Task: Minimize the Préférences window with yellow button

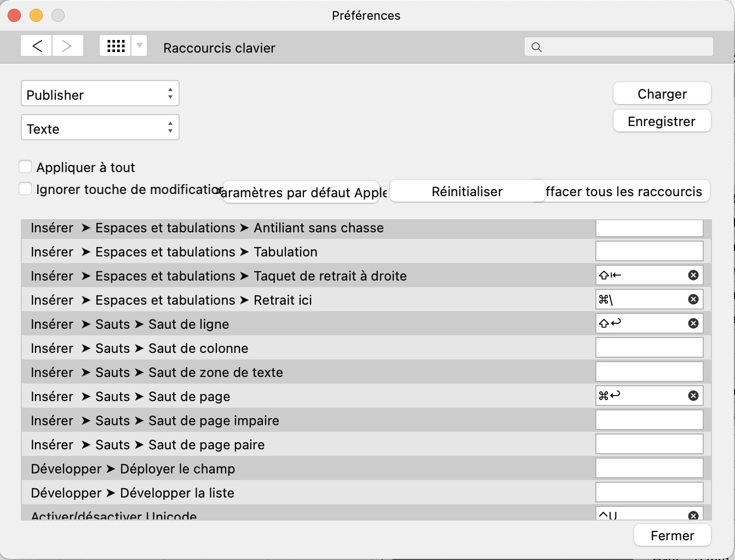Action: tap(36, 15)
